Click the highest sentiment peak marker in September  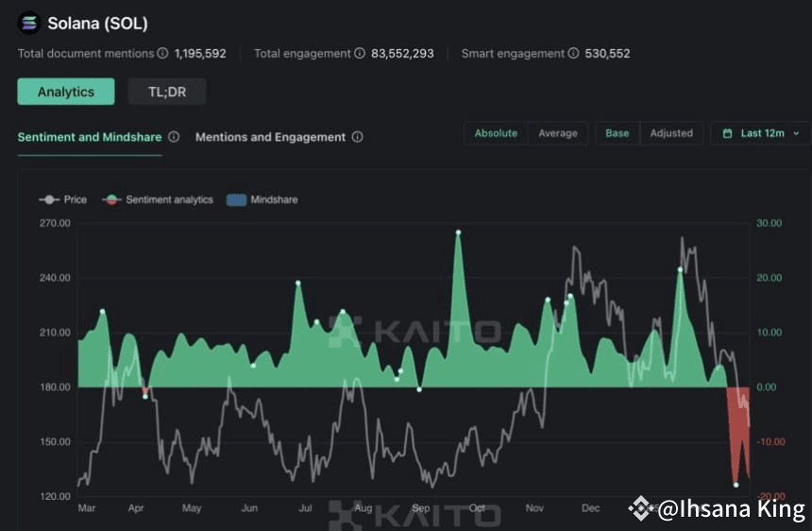pyautogui.click(x=458, y=232)
